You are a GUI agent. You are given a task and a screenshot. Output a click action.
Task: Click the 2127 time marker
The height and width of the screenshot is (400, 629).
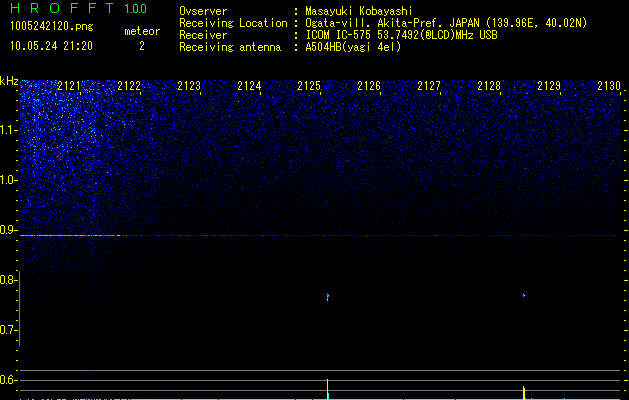[x=429, y=86]
